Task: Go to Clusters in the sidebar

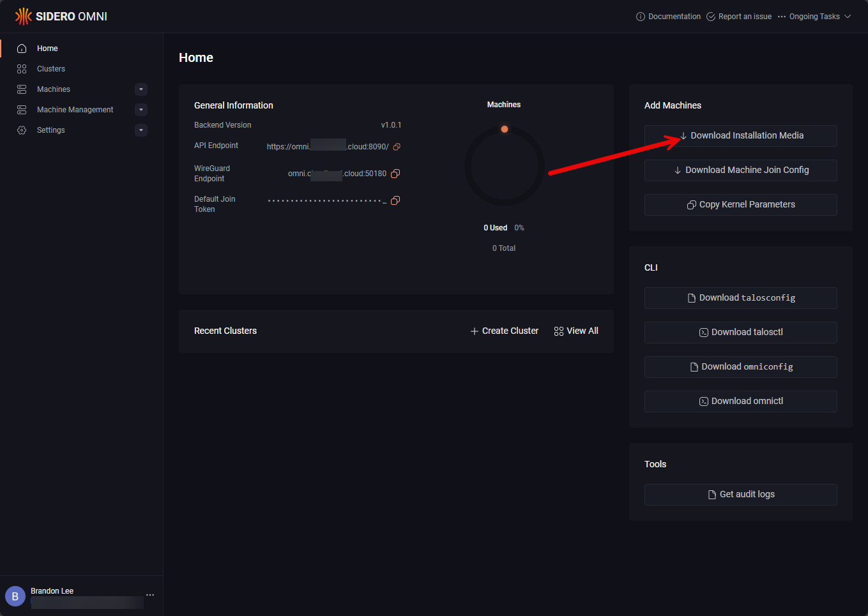Action: pyautogui.click(x=82, y=69)
